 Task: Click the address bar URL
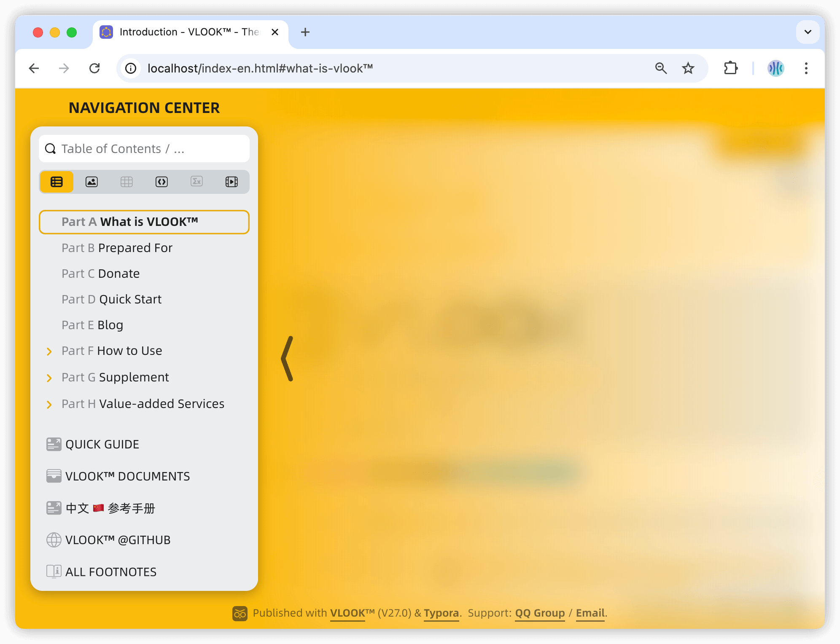(x=260, y=68)
